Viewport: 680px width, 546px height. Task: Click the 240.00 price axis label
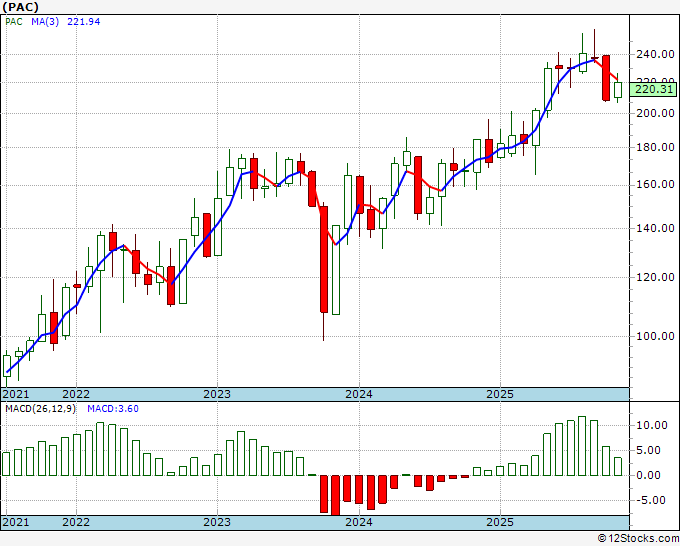(x=655, y=55)
